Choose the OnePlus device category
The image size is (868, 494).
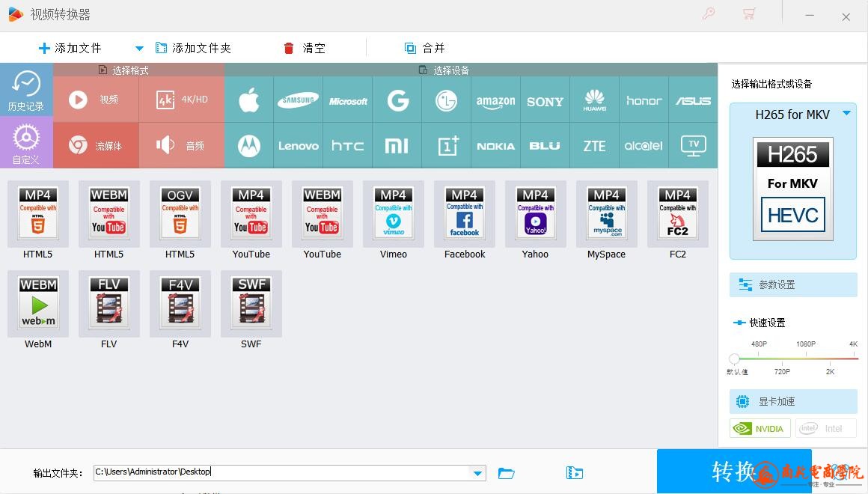447,146
